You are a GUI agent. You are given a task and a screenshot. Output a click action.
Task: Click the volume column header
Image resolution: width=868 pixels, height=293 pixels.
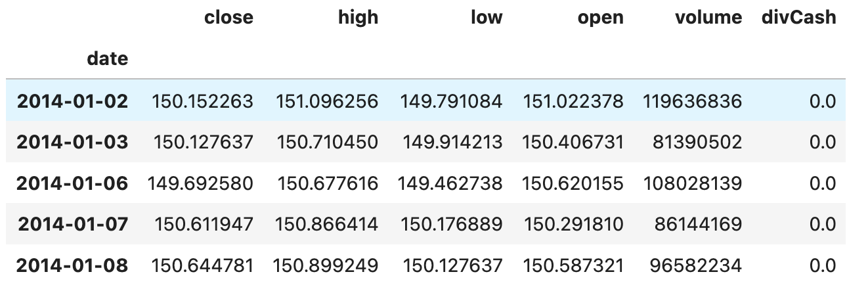[708, 18]
